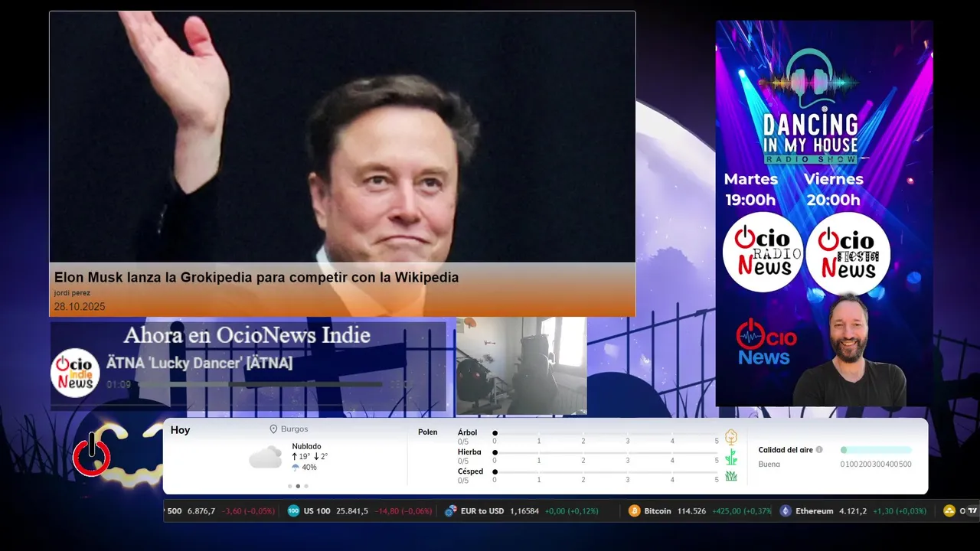
Task: Click the Césped pollen level slider
Action: point(606,472)
